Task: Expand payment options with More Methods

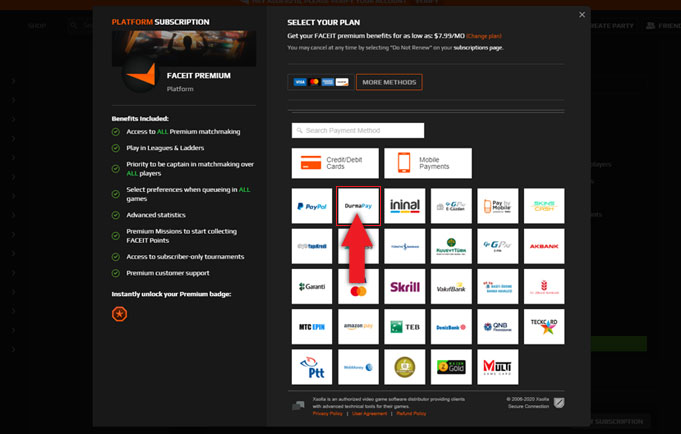Action: pos(389,82)
